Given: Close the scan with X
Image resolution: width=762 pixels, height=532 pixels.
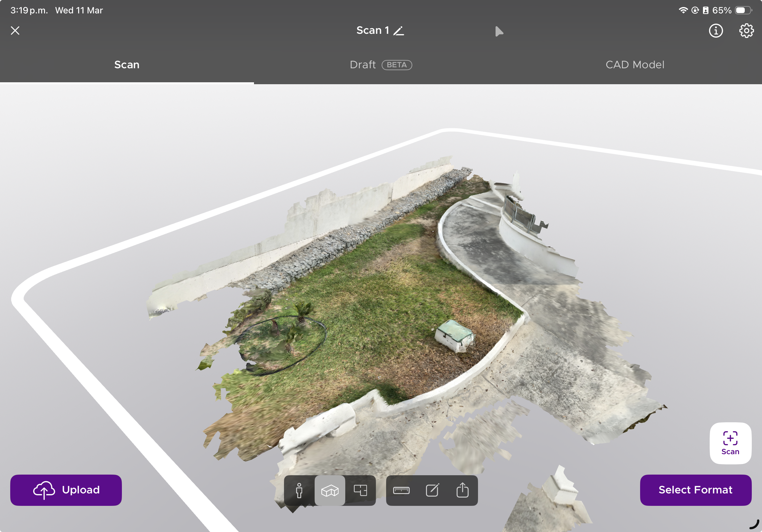Looking at the screenshot, I should coord(15,31).
